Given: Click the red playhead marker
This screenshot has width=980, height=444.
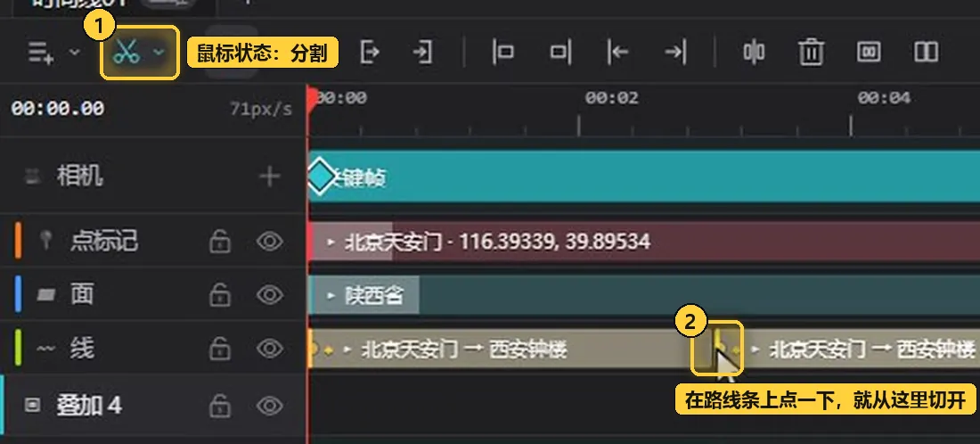Looking at the screenshot, I should (x=311, y=100).
